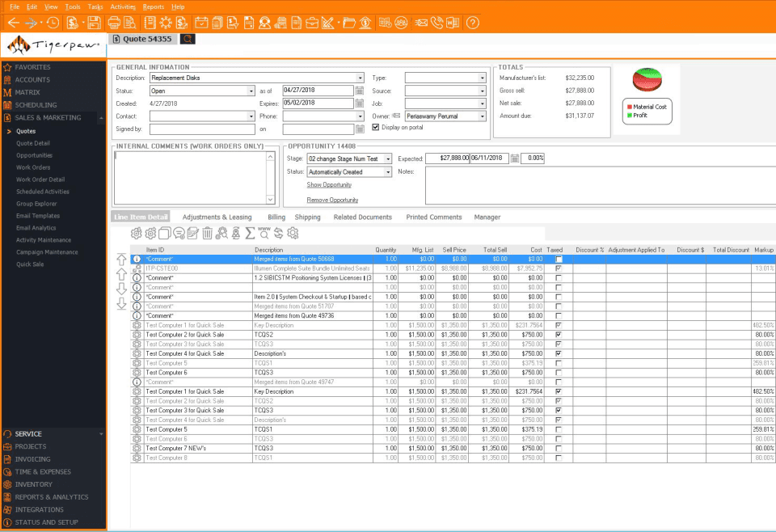The width and height of the screenshot is (776, 532).
Task: Open the folder icon in top toolbar
Action: point(349,23)
